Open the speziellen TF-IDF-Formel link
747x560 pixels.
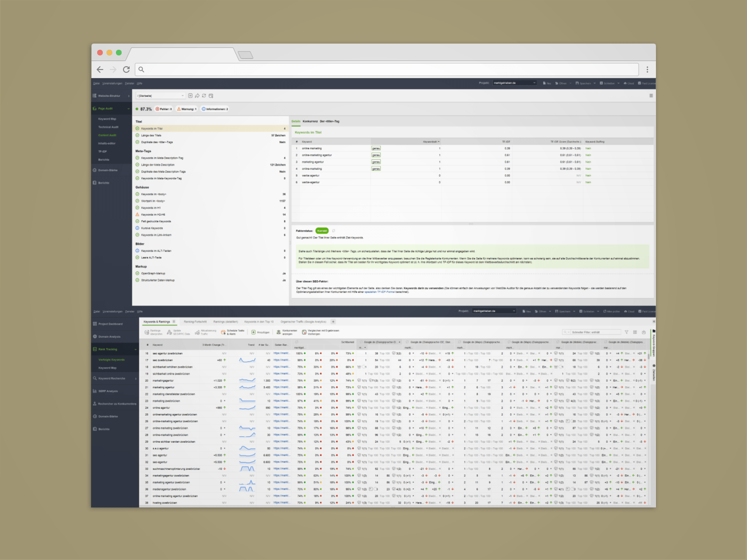point(379,292)
